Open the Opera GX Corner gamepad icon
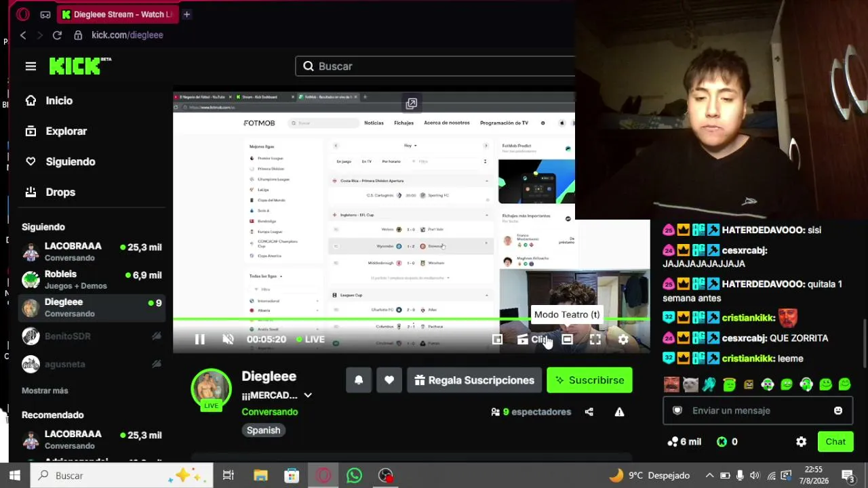Viewport: 868px width, 488px height. [45, 14]
